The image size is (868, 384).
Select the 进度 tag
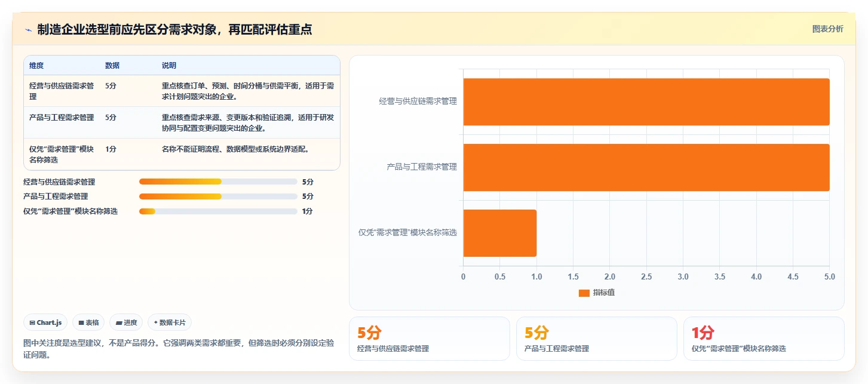(126, 322)
